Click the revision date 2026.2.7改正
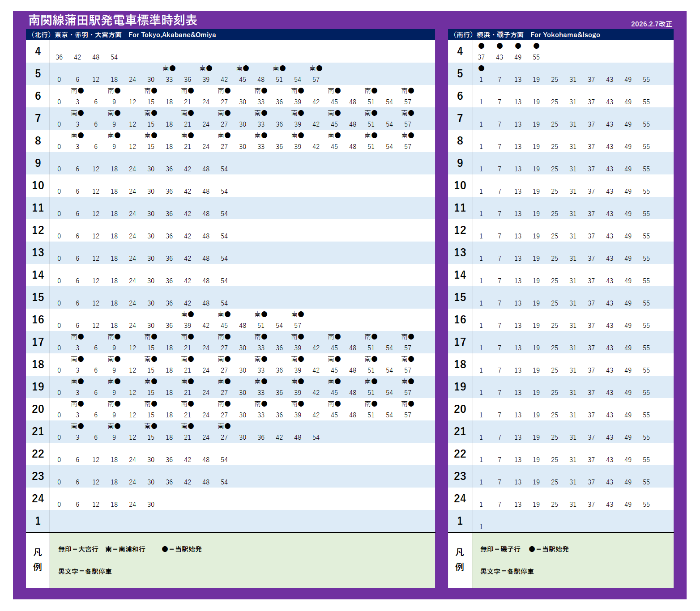The height and width of the screenshot is (611, 700). click(x=651, y=24)
